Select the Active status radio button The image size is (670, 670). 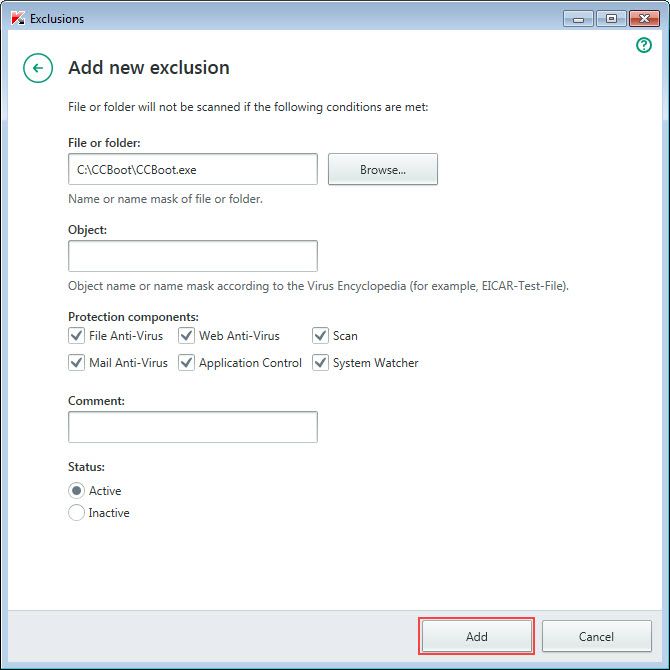tap(76, 491)
